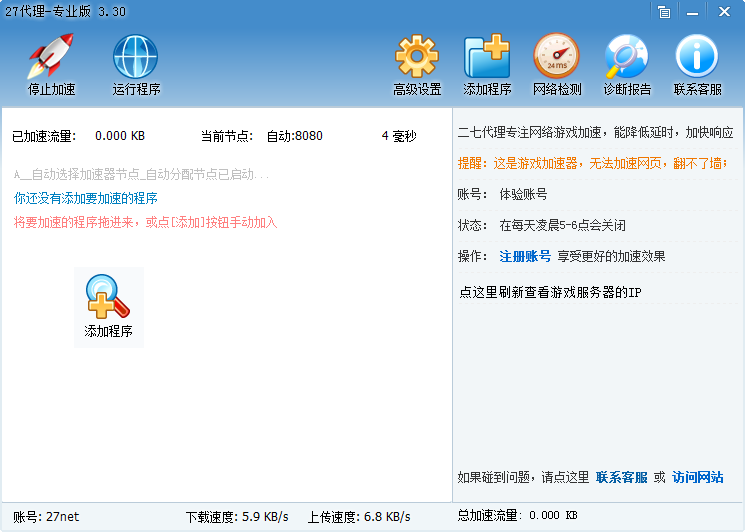Click the 添加程序 folder icon in toolbar
745x532 pixels.
click(487, 57)
